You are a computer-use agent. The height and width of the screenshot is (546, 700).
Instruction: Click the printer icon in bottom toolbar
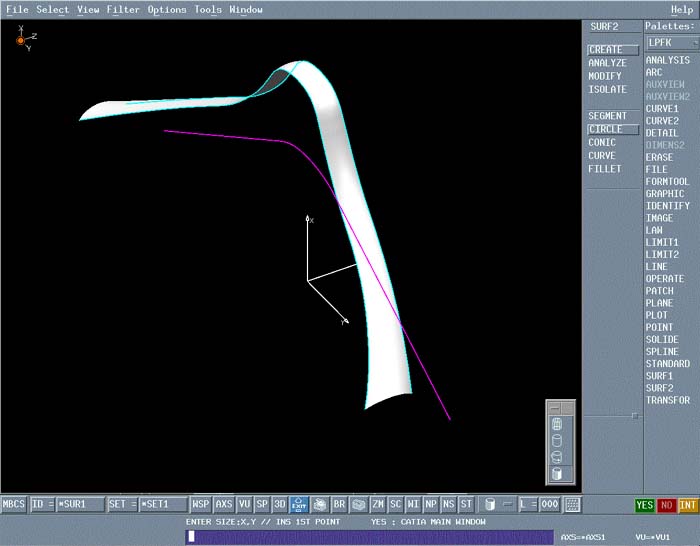(x=319, y=505)
